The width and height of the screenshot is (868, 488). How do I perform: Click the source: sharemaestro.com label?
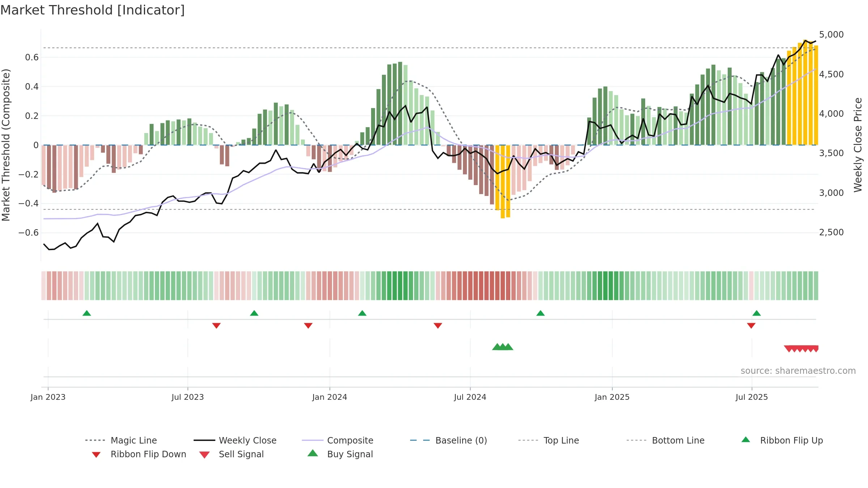(798, 371)
